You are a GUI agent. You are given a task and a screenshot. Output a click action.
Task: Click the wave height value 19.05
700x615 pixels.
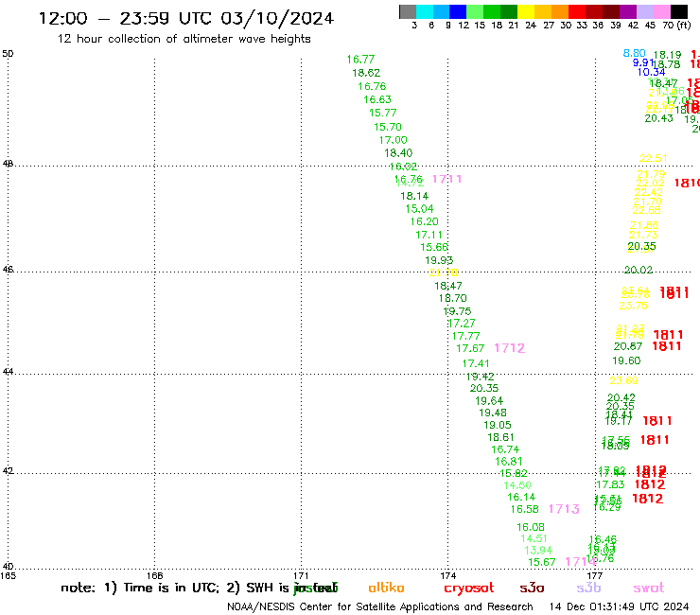498,425
